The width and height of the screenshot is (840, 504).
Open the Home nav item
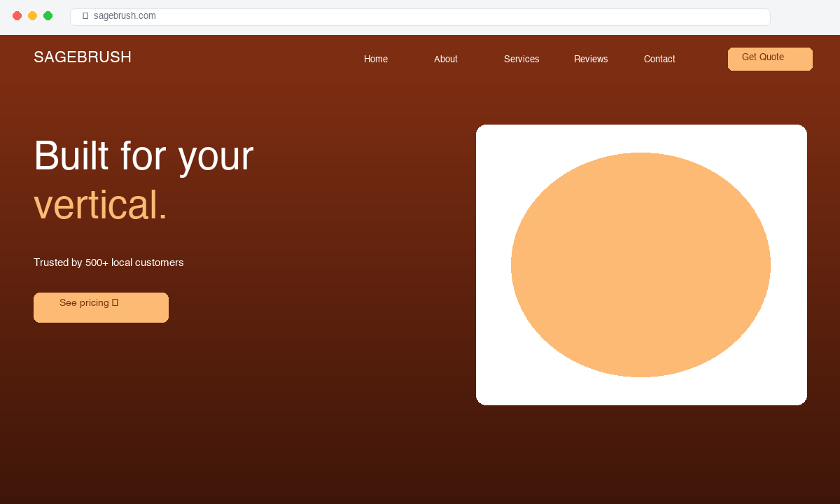[x=376, y=59]
